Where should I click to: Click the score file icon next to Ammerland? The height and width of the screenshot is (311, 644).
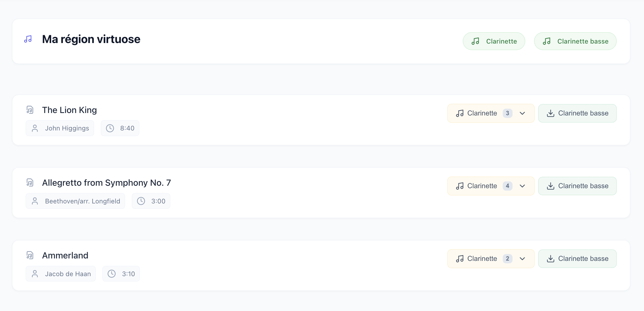pos(30,255)
